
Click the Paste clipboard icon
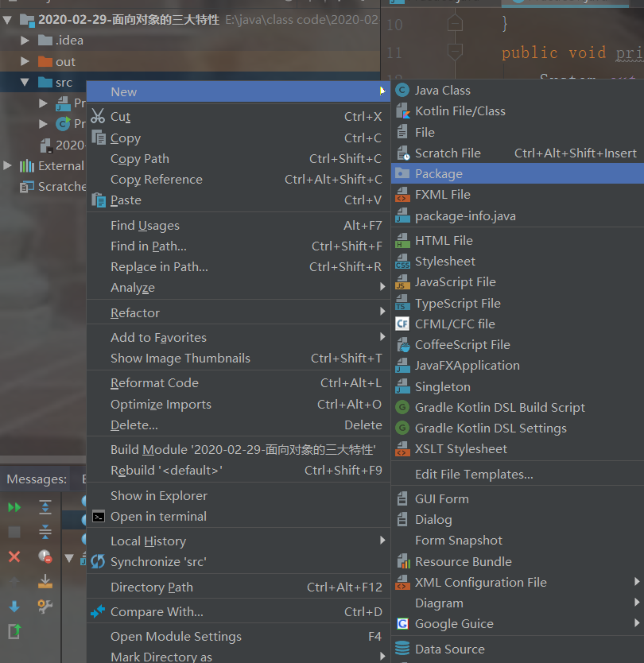pos(99,200)
